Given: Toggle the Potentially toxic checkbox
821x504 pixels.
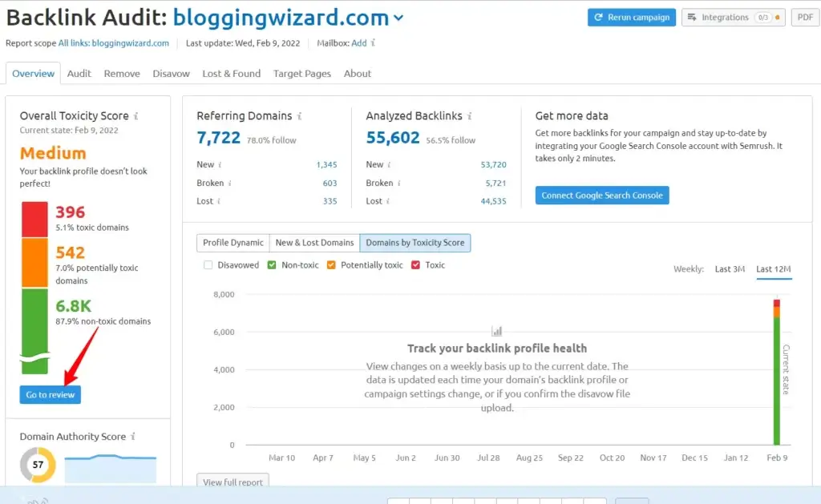Looking at the screenshot, I should (331, 265).
